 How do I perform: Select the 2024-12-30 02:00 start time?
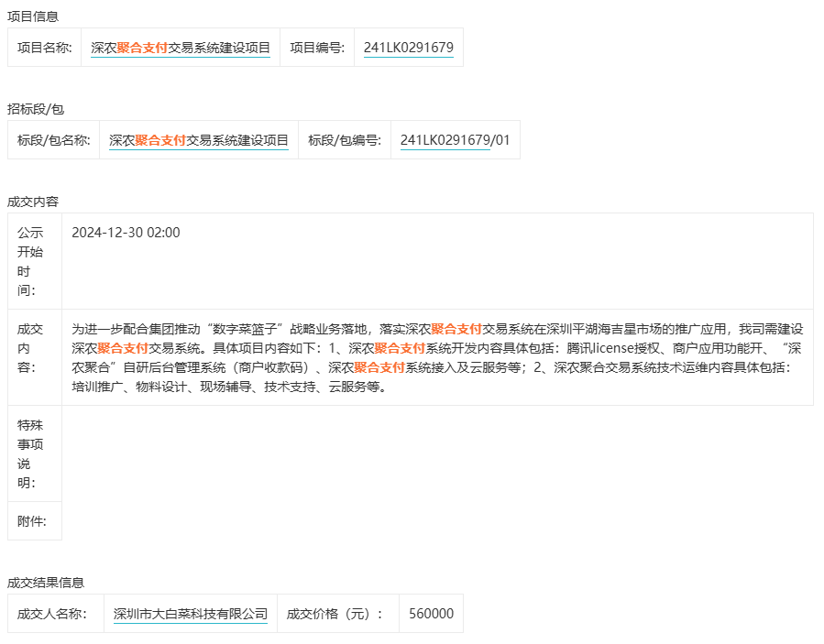tap(126, 233)
